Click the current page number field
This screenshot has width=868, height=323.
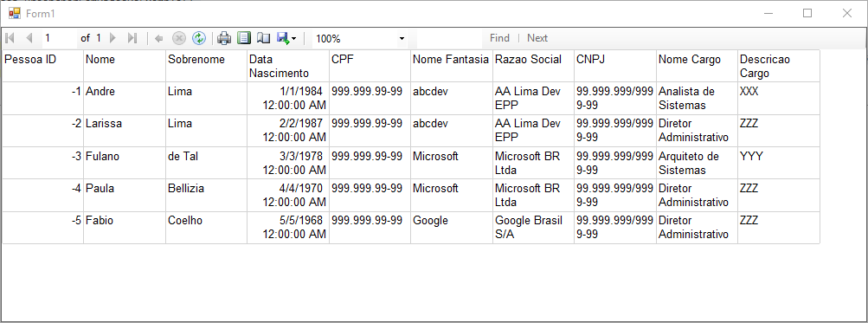tap(59, 38)
